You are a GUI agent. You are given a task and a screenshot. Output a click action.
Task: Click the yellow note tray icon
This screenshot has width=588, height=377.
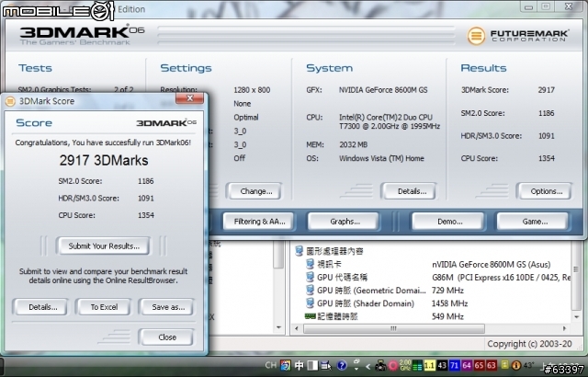[505, 365]
